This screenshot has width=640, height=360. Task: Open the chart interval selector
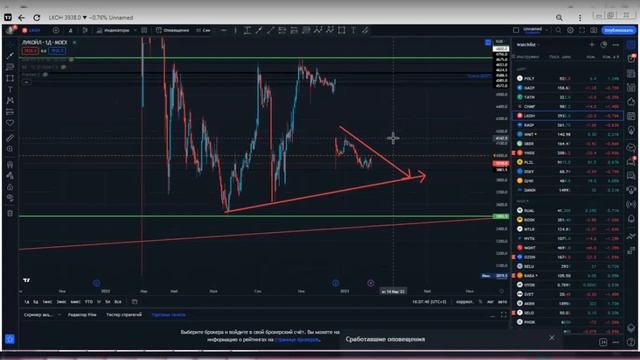[70, 30]
